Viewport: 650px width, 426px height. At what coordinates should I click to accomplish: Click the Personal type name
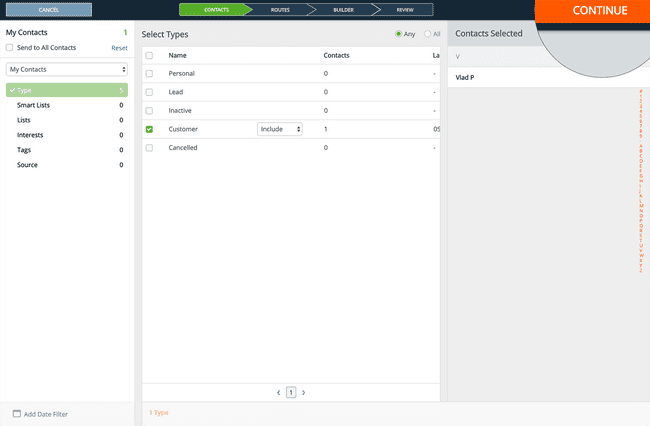click(x=182, y=73)
